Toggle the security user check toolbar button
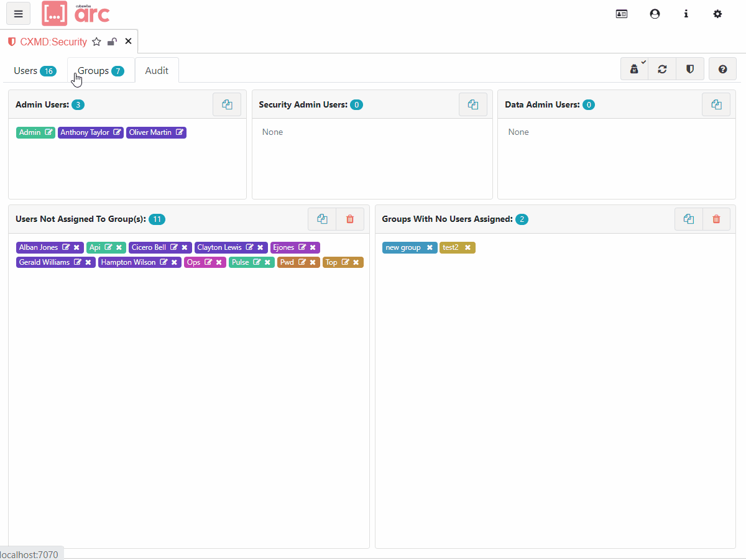Viewport: 746px width, 560px height. [x=635, y=69]
